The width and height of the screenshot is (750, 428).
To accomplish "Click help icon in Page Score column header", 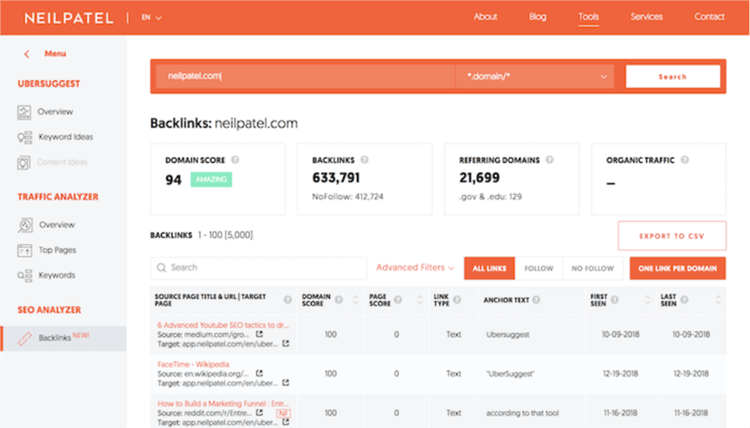I will click(398, 300).
